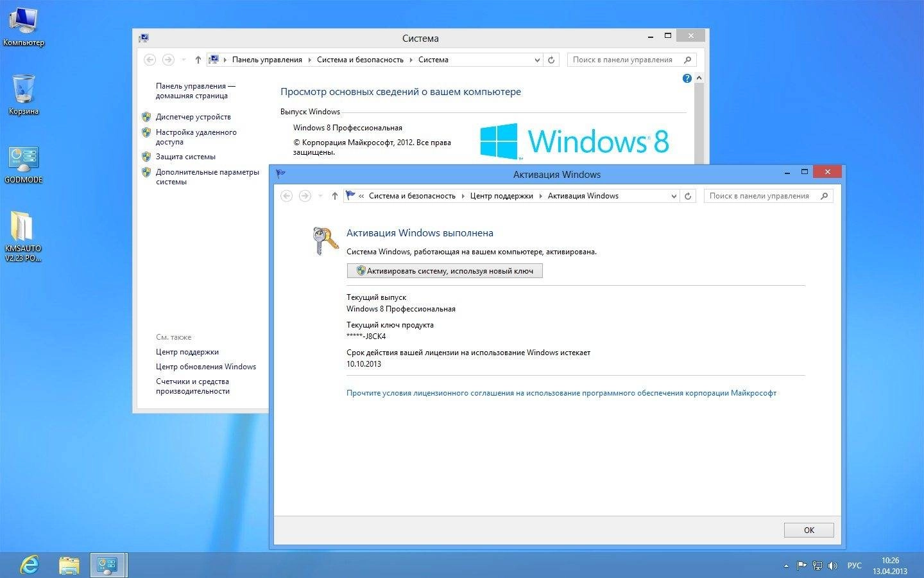Select the GODMODE desktop icon
The image size is (924, 578).
(x=24, y=164)
